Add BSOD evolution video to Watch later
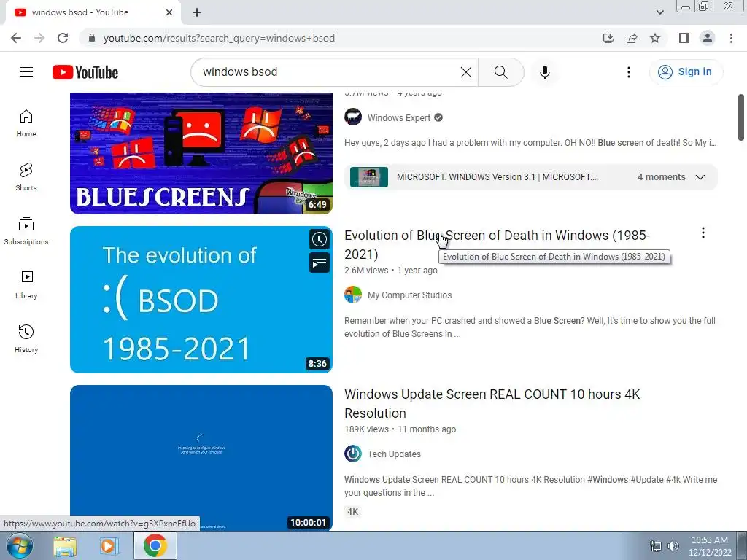747x560 pixels. (320, 239)
